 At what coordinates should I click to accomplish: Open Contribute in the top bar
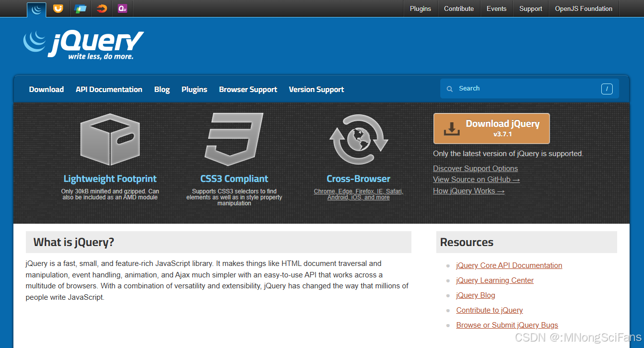(x=459, y=8)
